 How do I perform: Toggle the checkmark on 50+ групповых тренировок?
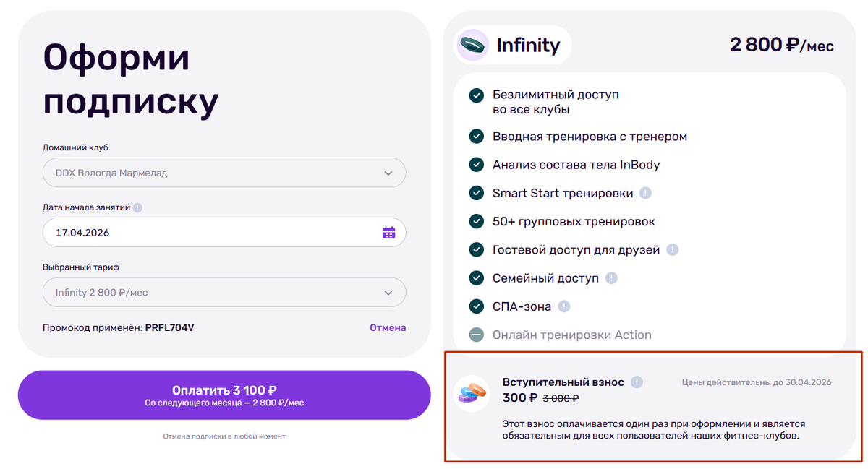(476, 221)
